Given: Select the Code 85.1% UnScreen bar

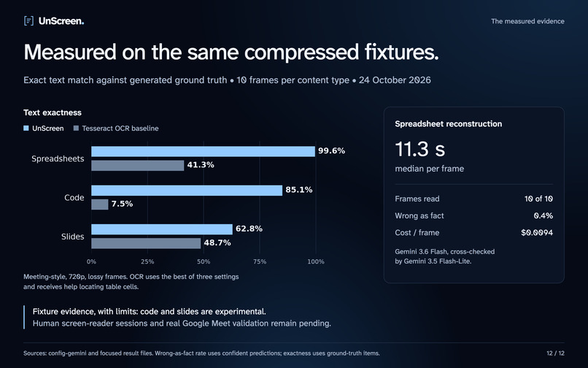Looking at the screenshot, I should [187, 191].
